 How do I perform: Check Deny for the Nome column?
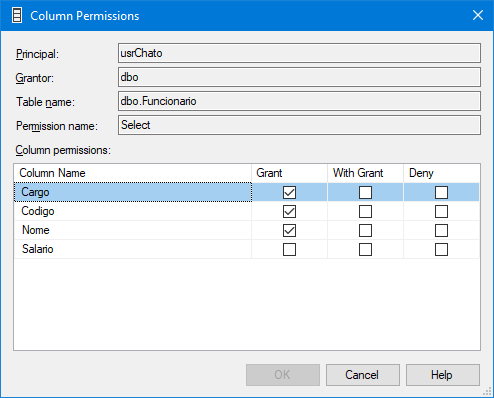pos(441,230)
